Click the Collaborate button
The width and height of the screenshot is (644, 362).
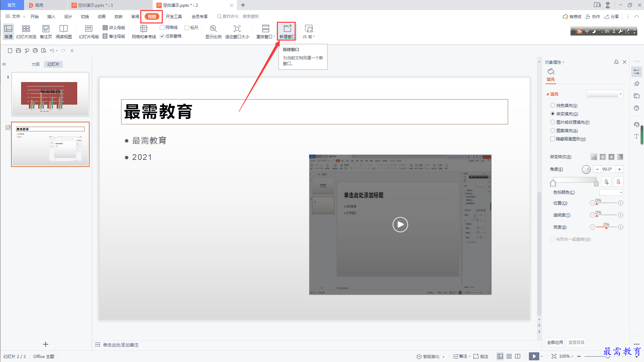tap(593, 16)
